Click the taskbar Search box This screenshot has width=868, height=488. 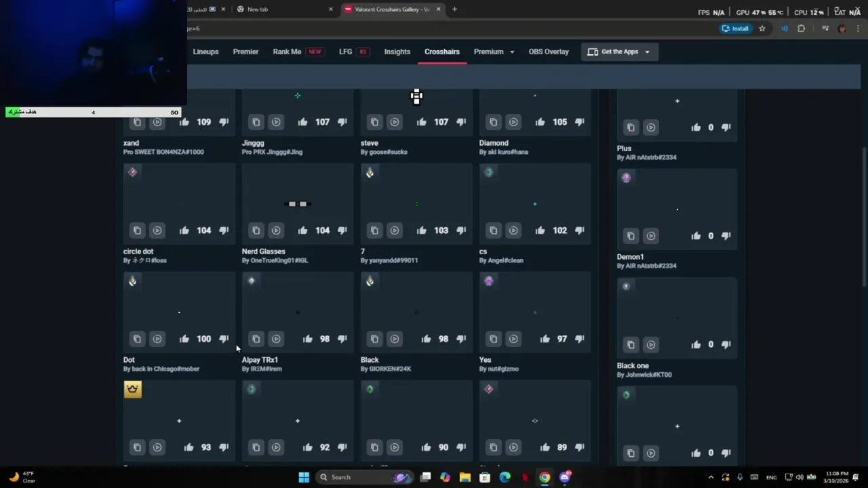coord(365,477)
